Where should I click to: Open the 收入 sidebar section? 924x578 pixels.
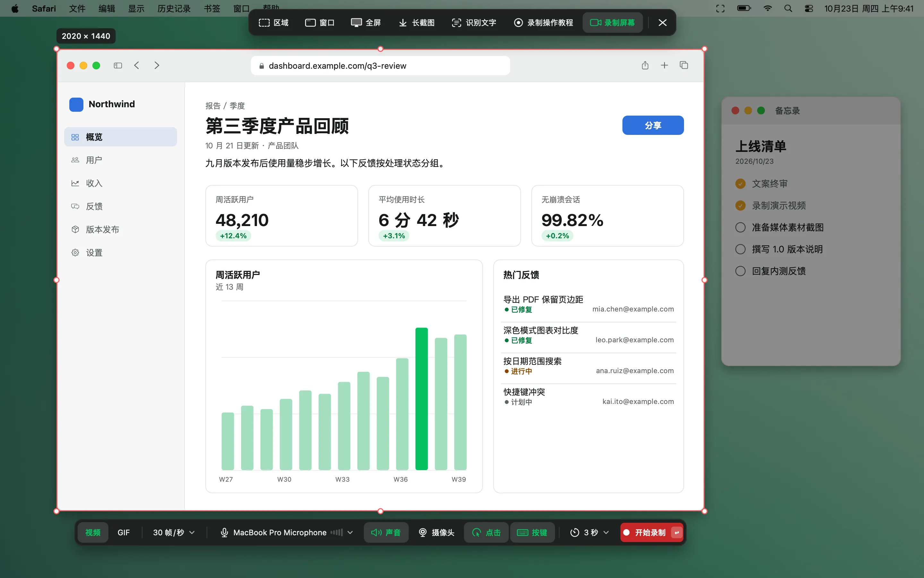click(x=121, y=183)
